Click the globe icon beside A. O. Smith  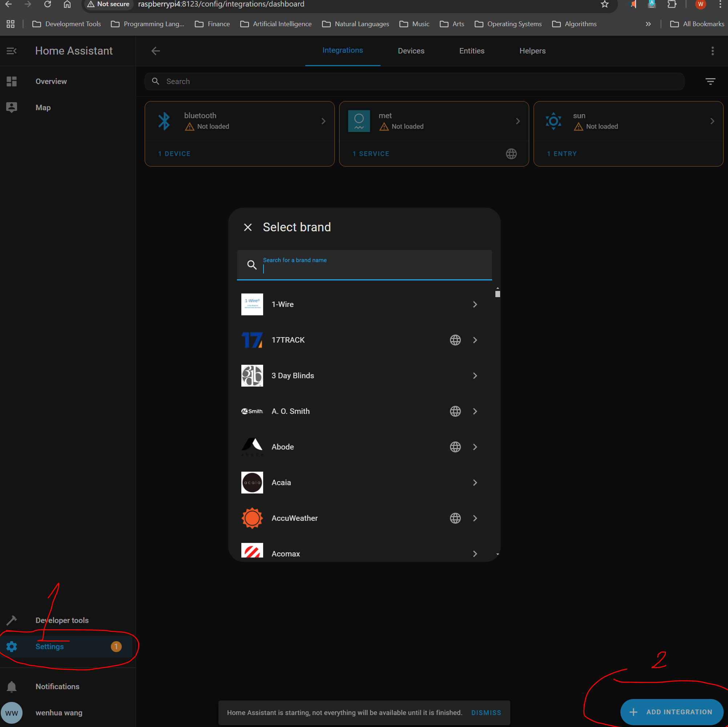(x=455, y=411)
